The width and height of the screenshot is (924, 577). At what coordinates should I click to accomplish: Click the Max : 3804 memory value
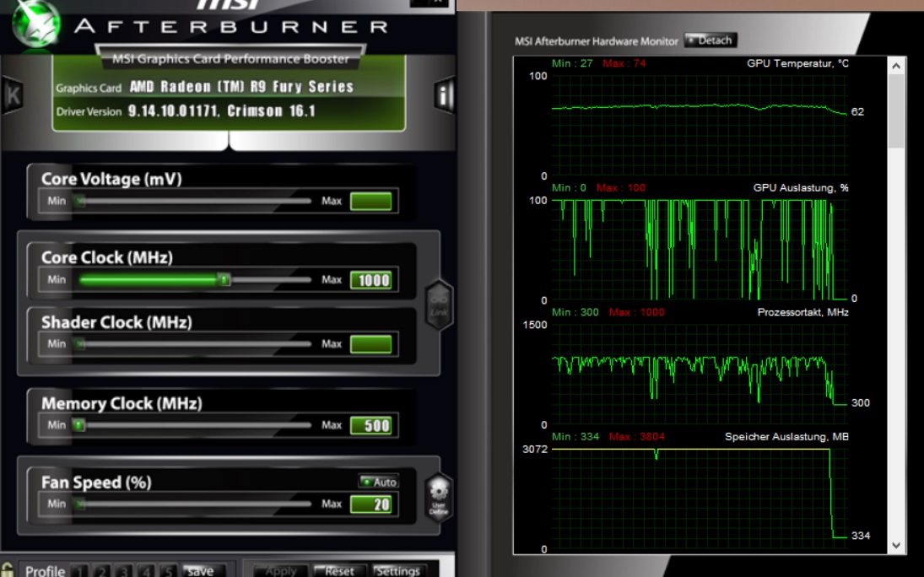click(x=636, y=436)
